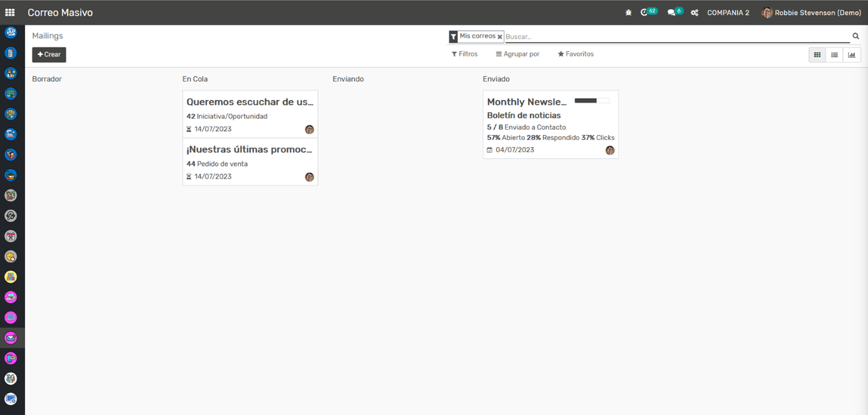Click the Buscar search field
The width and height of the screenshot is (868, 415).
pyautogui.click(x=675, y=37)
